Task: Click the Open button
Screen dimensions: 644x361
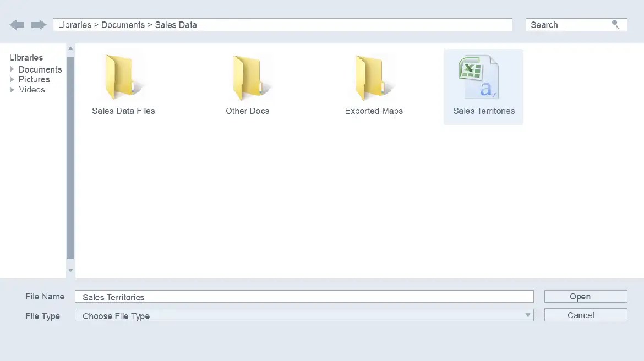Action: pos(586,297)
